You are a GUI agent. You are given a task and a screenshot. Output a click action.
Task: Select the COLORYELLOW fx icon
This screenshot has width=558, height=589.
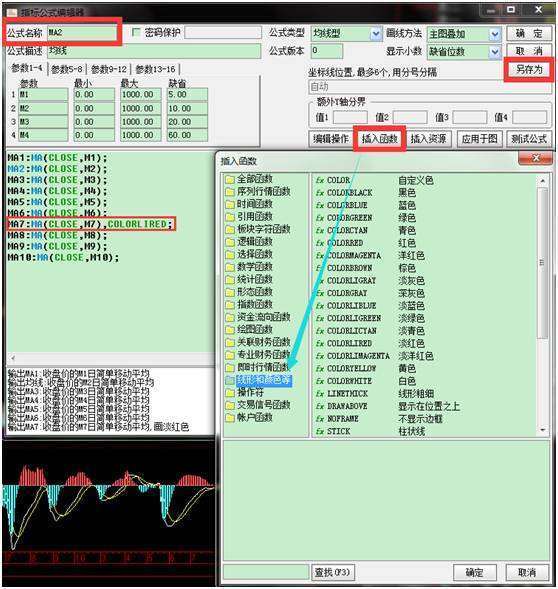[320, 369]
